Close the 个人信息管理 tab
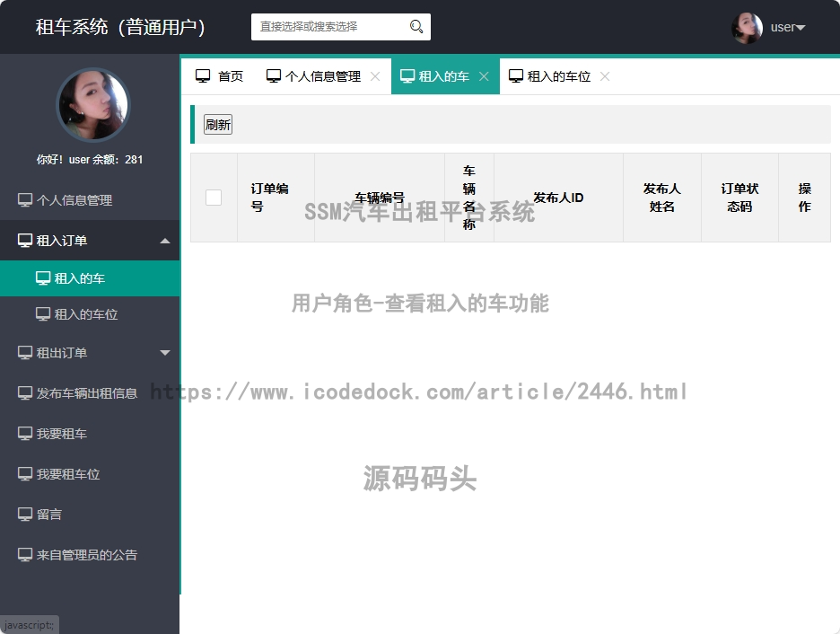The height and width of the screenshot is (634, 840). click(x=375, y=76)
